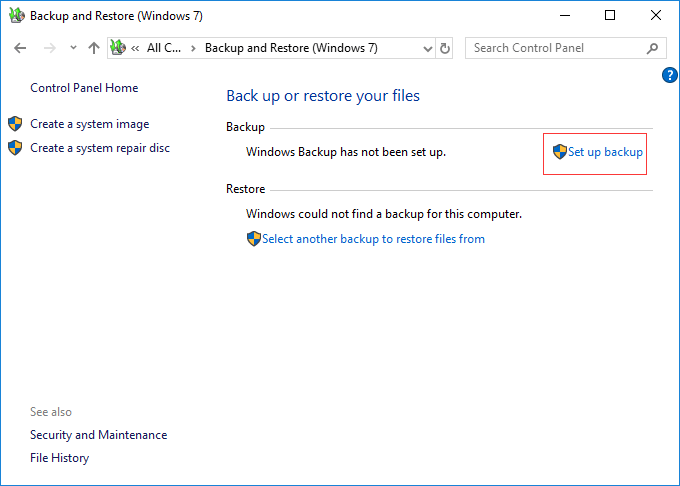Open Security and Maintenance
The image size is (680, 486).
tap(98, 435)
